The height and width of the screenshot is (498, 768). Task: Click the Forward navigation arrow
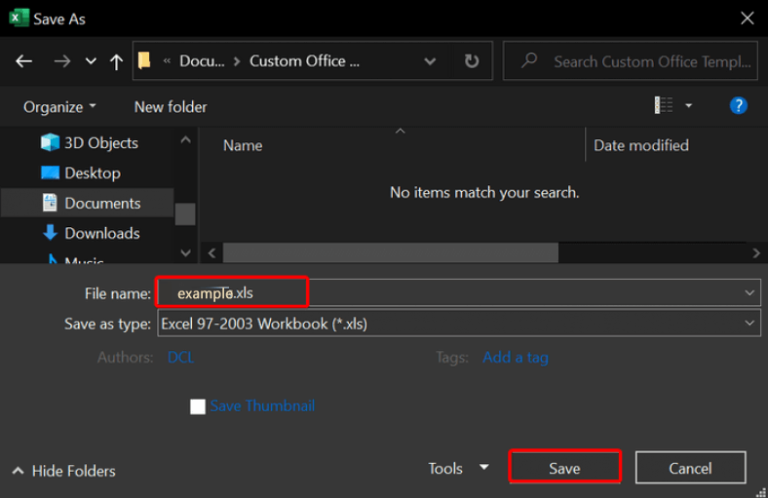pos(62,61)
